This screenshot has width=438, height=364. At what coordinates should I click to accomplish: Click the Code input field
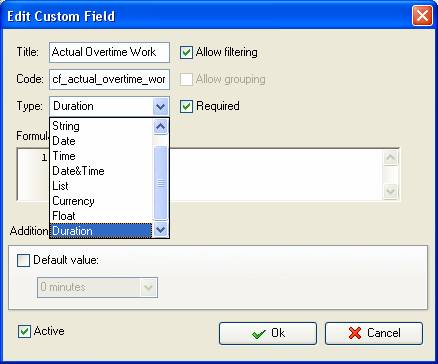point(109,79)
